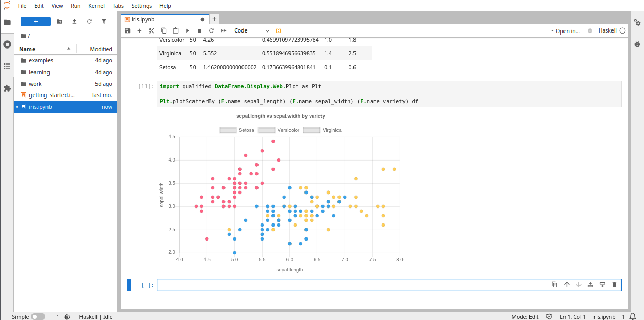
Task: Paste cell from clipboard
Action: point(175,31)
